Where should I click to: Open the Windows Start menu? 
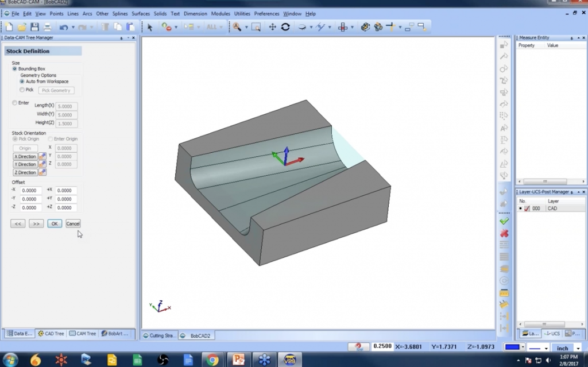click(9, 360)
